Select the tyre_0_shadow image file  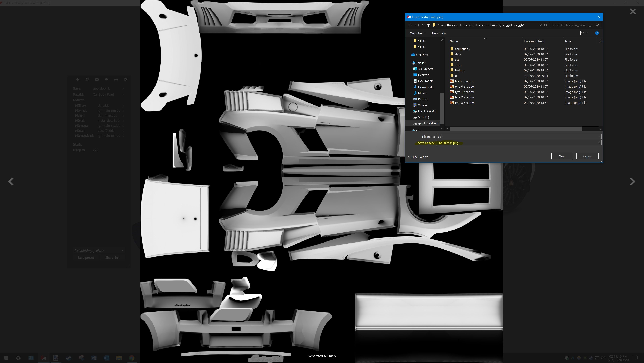[465, 86]
